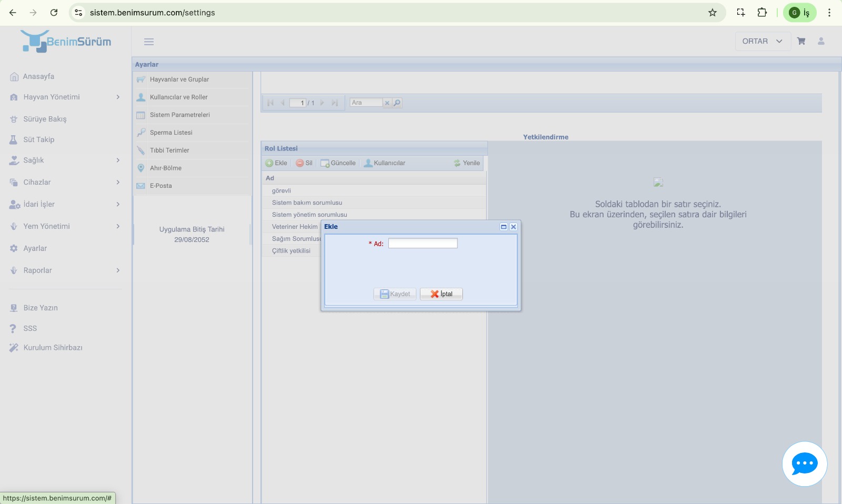
Task: Click the shopping cart icon
Action: [x=801, y=41]
